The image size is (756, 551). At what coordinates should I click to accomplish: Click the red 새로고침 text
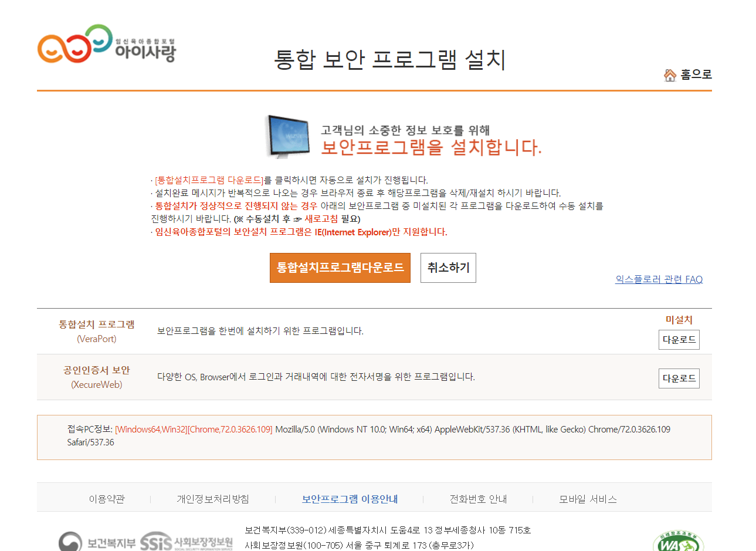pos(321,219)
